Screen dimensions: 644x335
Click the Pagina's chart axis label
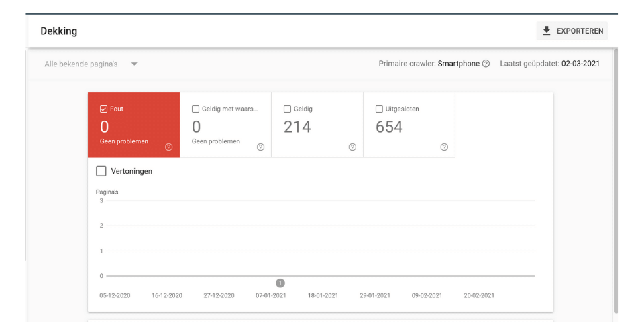click(107, 192)
